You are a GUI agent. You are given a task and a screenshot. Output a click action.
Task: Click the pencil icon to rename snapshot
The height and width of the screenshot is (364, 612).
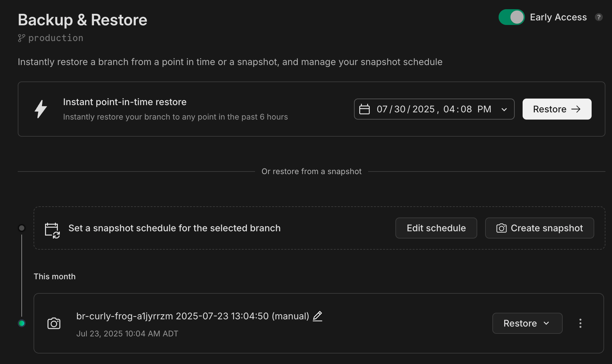coord(318,316)
